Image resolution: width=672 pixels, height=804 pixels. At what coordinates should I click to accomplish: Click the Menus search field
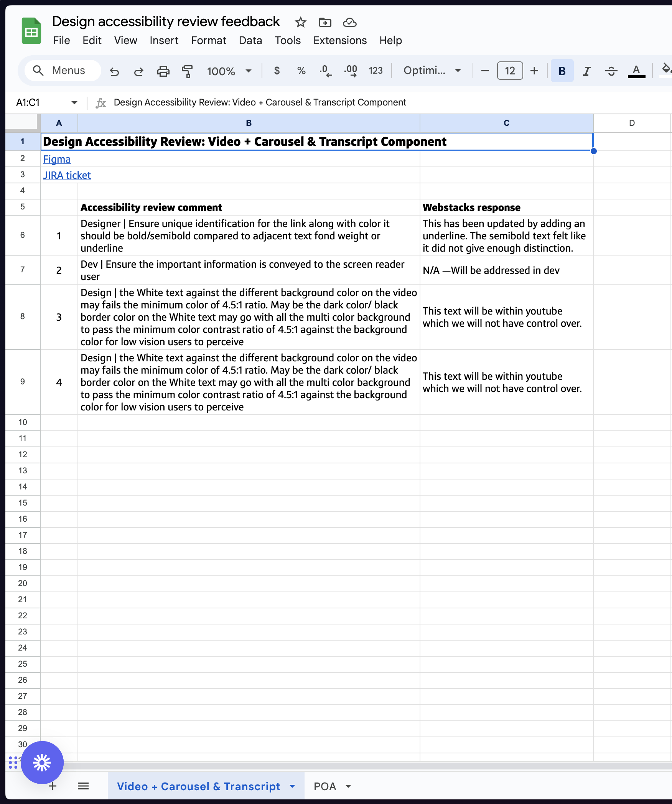[62, 71]
